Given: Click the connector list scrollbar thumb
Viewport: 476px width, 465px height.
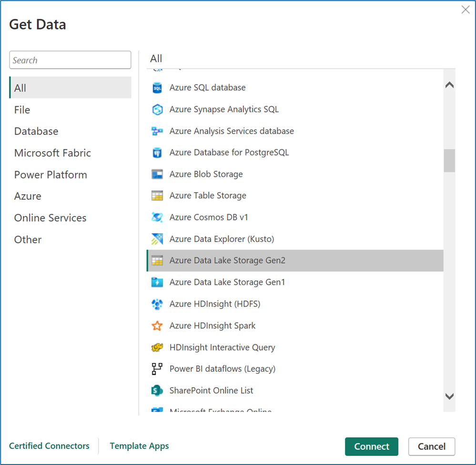Looking at the screenshot, I should click(x=449, y=160).
